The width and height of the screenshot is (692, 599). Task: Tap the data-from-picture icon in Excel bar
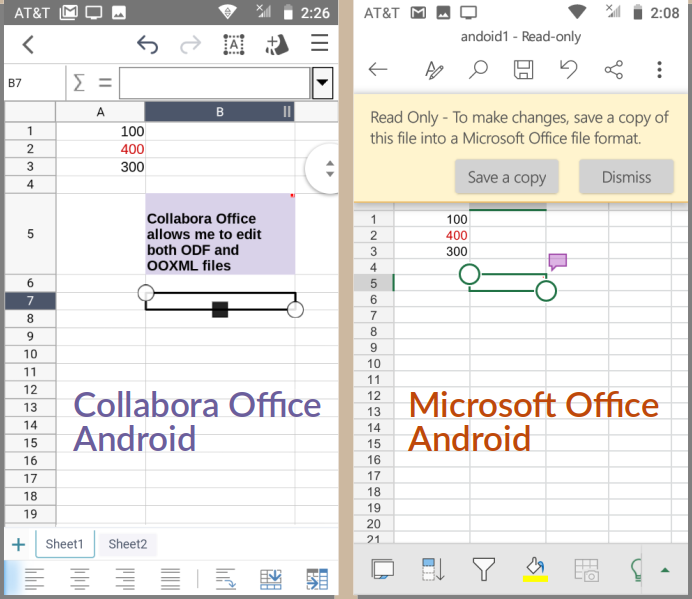(587, 570)
